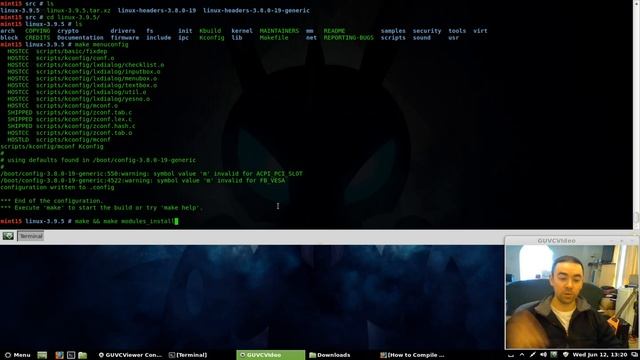This screenshot has width=640, height=360.
Task: Select the highlighted GUVCVideo taskbar button
Action: click(x=270, y=355)
